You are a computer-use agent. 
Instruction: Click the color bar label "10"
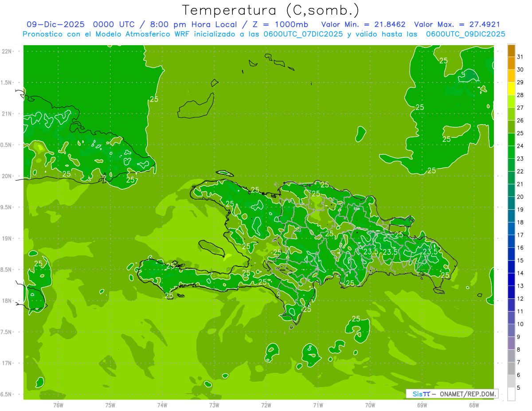[x=520, y=324]
